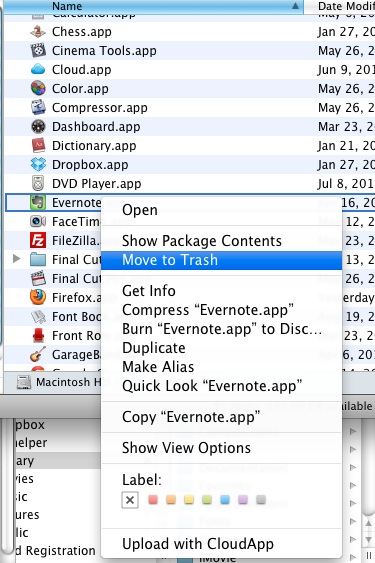
Task: Select the Dashboard.app file name
Action: coord(96,127)
